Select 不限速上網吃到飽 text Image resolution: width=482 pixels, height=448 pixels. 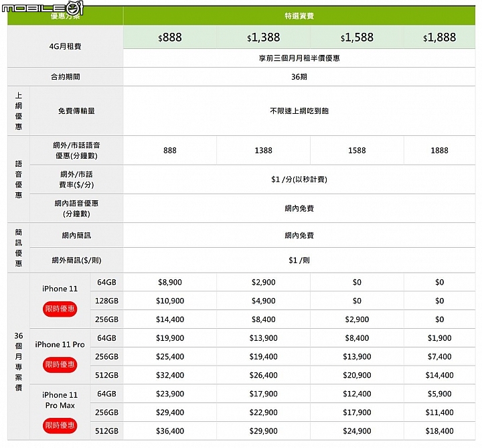click(x=299, y=111)
